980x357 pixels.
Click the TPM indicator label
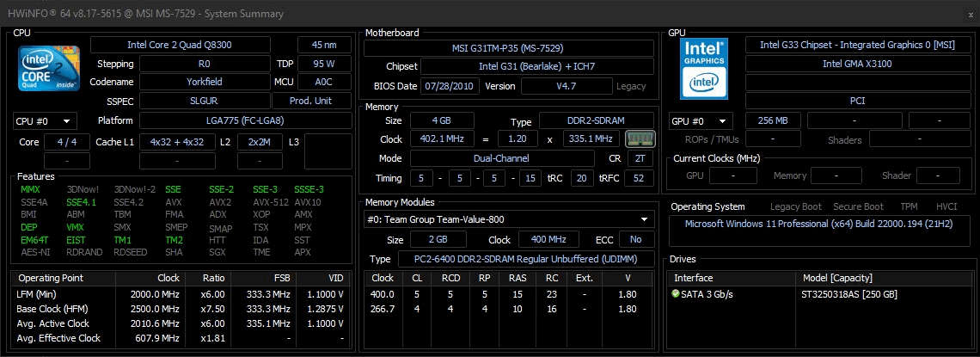click(909, 206)
